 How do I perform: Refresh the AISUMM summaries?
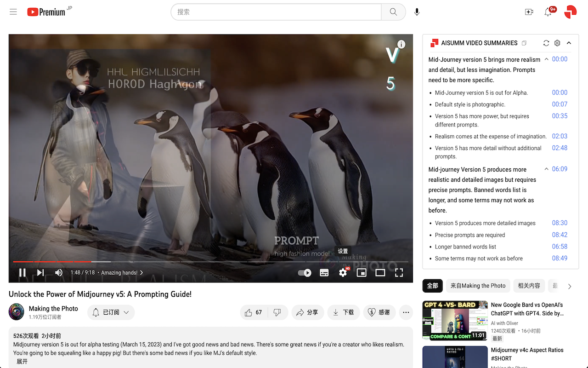tap(546, 43)
